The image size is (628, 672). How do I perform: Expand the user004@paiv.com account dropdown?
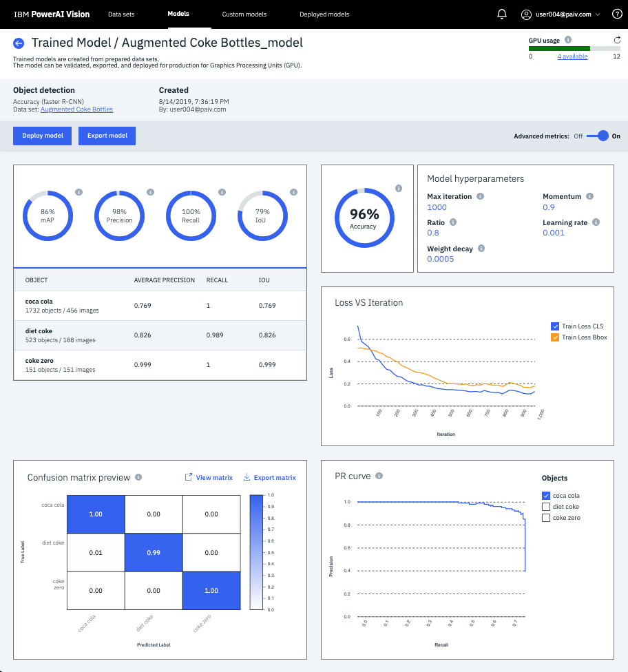(598, 14)
